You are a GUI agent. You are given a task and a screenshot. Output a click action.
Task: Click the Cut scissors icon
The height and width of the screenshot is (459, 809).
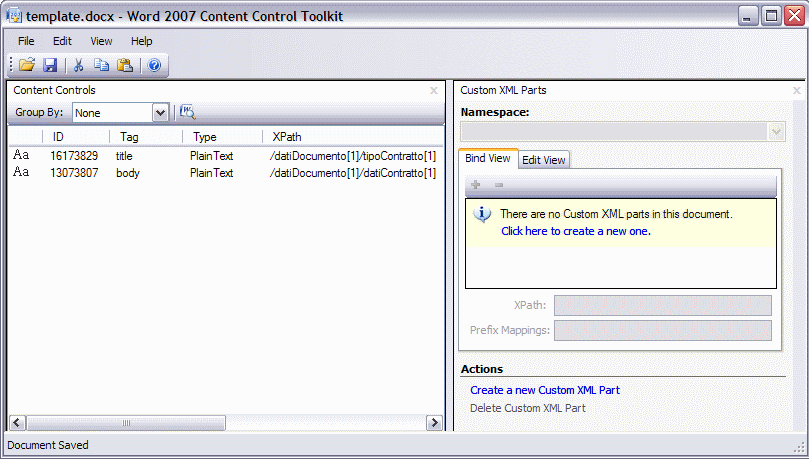(78, 65)
